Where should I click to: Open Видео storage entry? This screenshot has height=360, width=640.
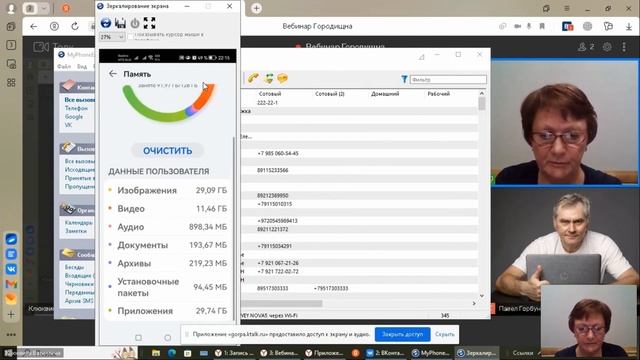pyautogui.click(x=167, y=209)
